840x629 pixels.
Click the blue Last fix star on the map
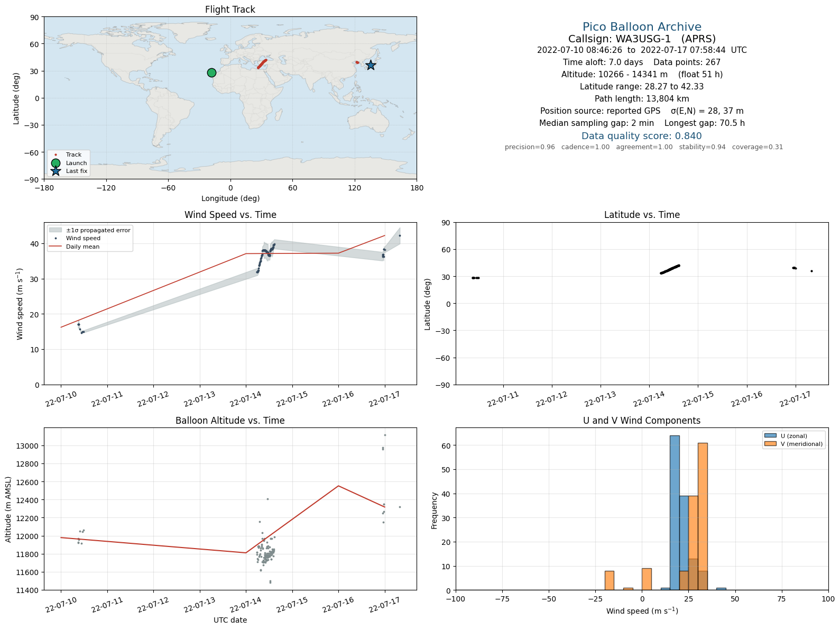point(371,65)
